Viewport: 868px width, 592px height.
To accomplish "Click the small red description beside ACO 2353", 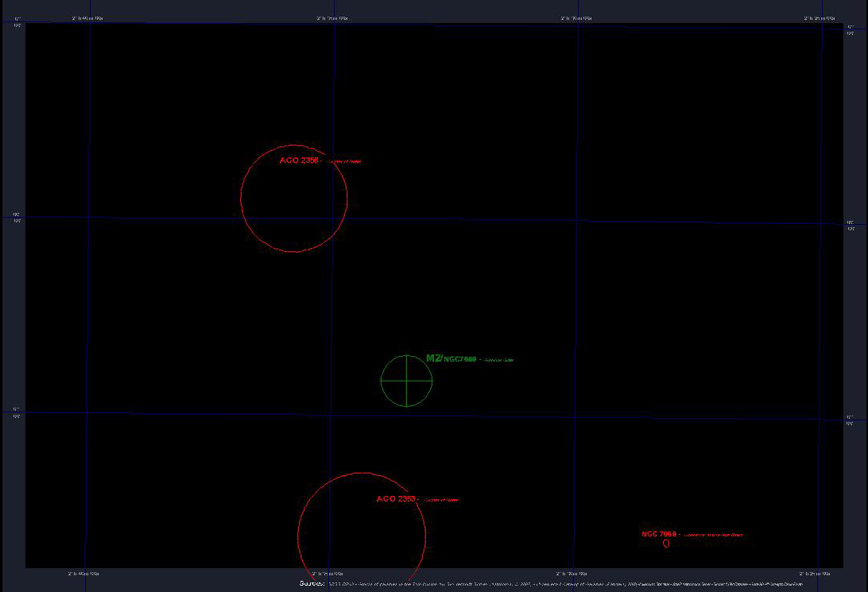I will click(441, 500).
